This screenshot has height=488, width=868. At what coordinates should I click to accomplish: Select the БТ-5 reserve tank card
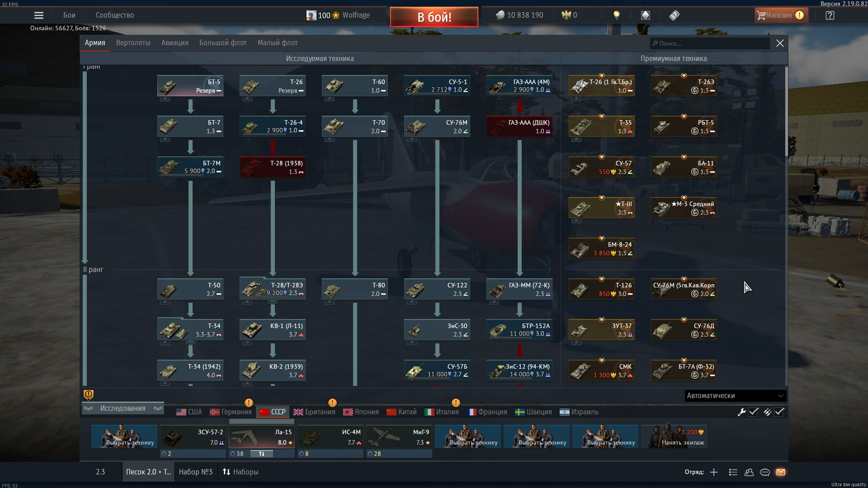coord(190,86)
